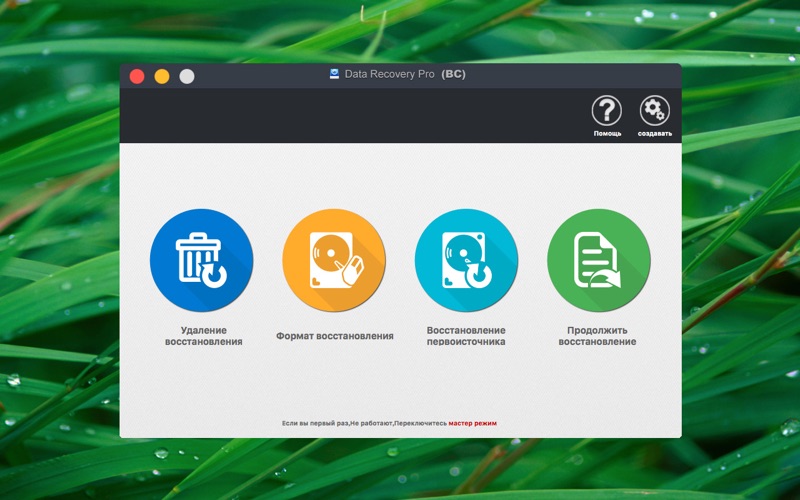Select the 'Восстановление первоисточника' caption
Screen dimensions: 800x500
(x=466, y=336)
